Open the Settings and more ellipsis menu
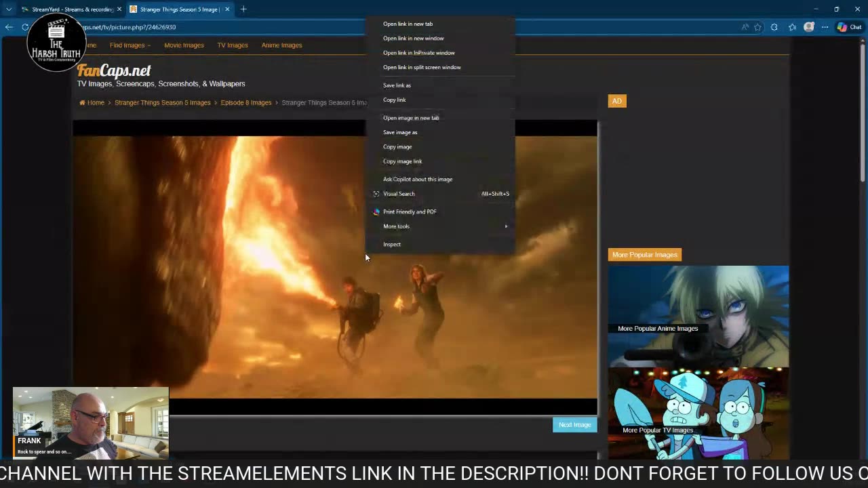Screen dimensions: 868x488 [x=825, y=27]
